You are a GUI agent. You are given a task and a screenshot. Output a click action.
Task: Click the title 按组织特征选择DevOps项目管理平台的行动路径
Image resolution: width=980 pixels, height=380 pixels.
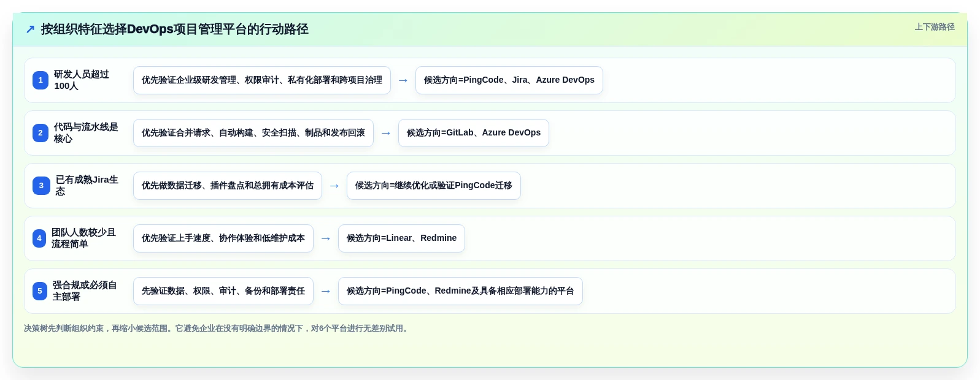point(175,29)
